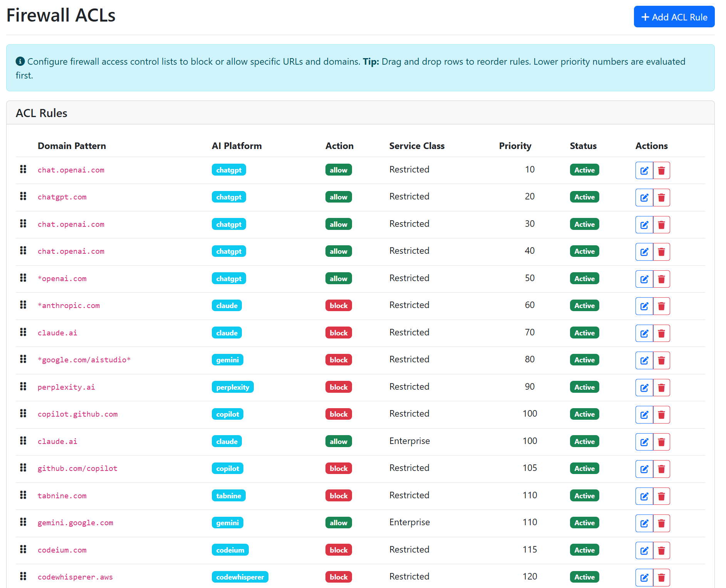Image resolution: width=726 pixels, height=588 pixels.
Task: Select the codewhisperer platform badge
Action: (x=240, y=577)
